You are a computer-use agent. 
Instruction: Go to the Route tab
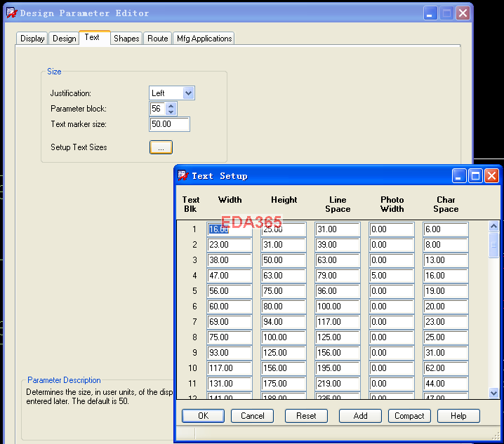click(x=157, y=39)
